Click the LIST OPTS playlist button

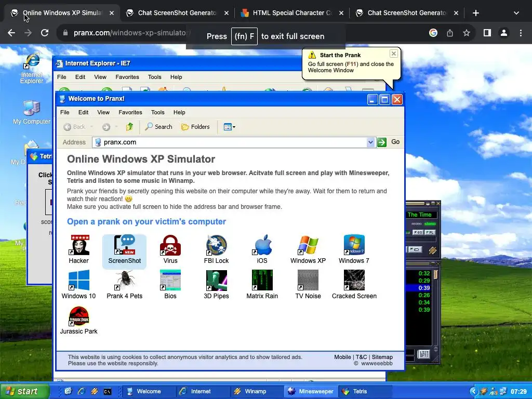click(424, 354)
